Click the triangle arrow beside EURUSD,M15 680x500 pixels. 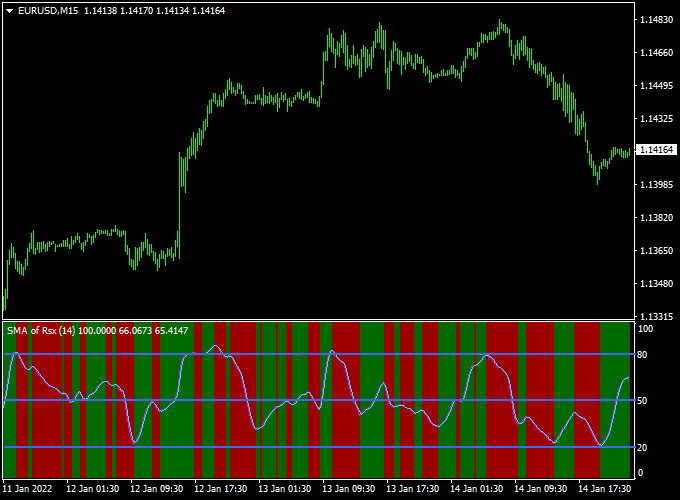tap(10, 10)
